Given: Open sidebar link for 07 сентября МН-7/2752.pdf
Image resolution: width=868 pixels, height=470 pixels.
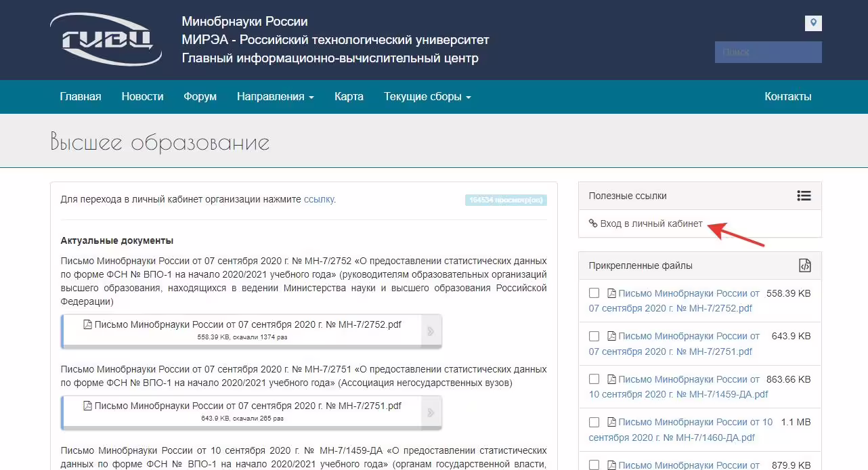Looking at the screenshot, I should pyautogui.click(x=674, y=301).
